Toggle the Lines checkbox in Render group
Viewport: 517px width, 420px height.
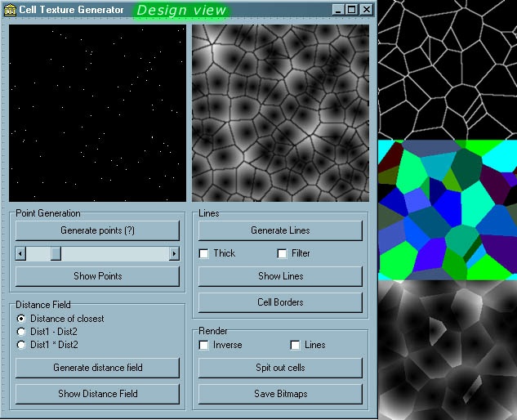pos(295,345)
